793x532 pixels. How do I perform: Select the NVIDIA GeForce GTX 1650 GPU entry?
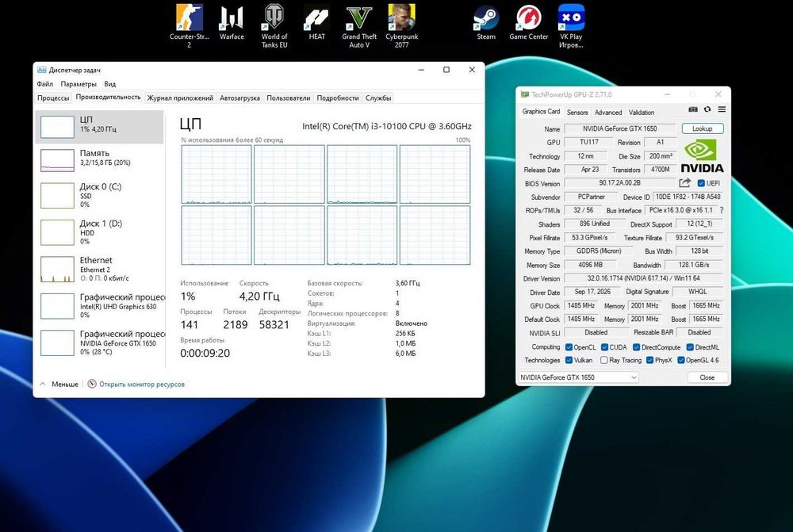click(x=100, y=343)
